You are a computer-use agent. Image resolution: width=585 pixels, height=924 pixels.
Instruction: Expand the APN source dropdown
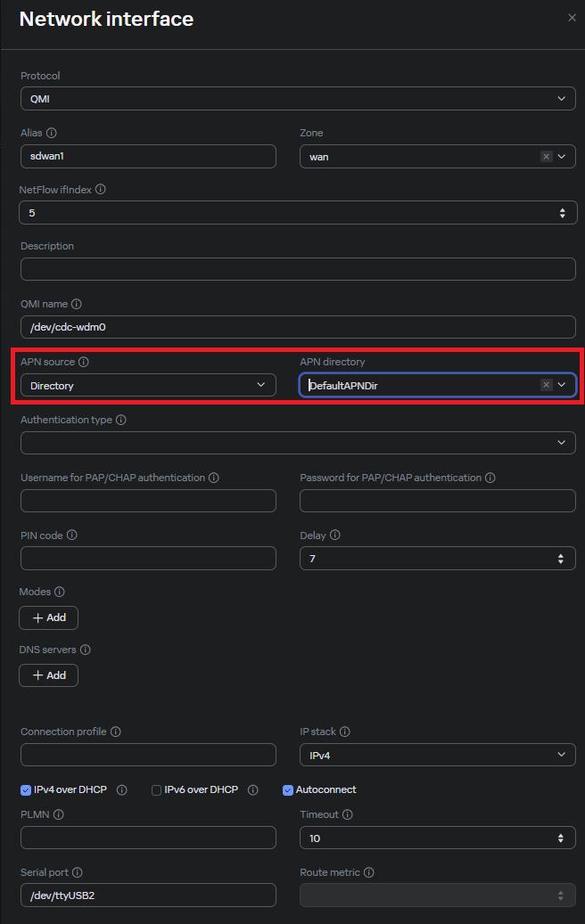(x=148, y=385)
